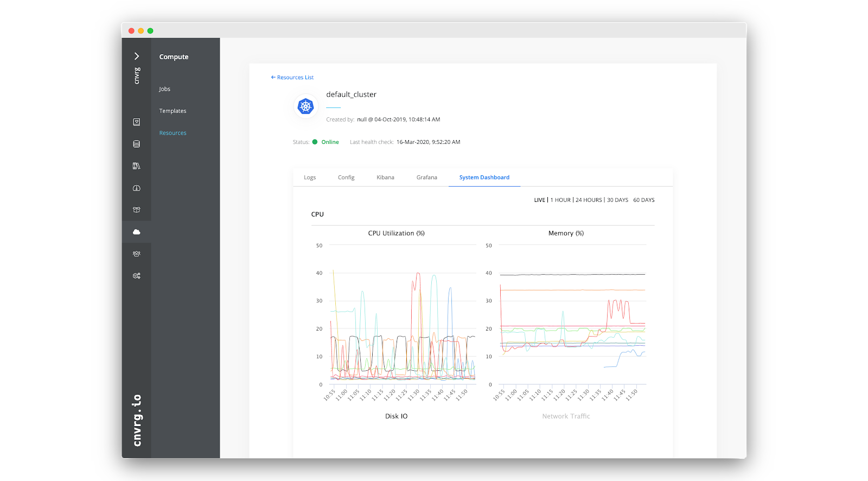The width and height of the screenshot is (868, 481).
Task: Open the Grafana tab
Action: (426, 178)
